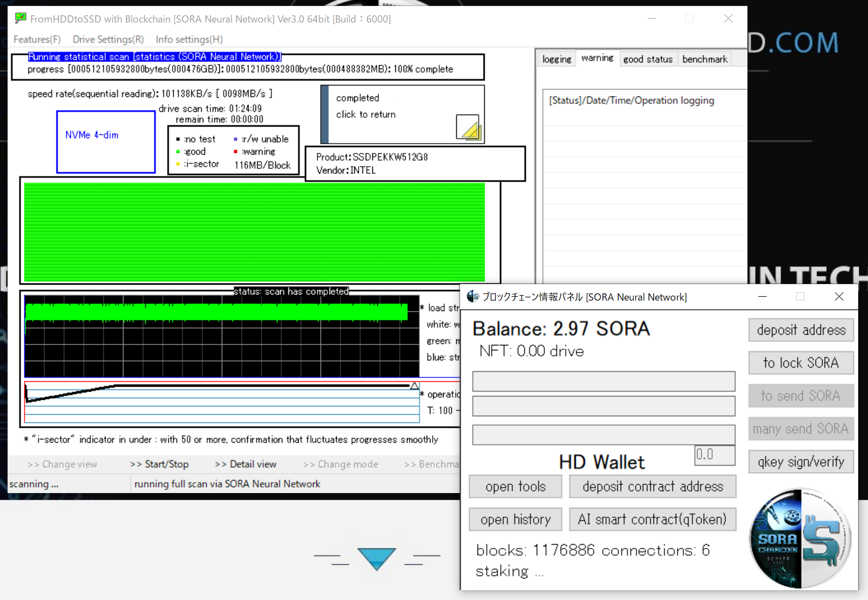Click the Detail view link
This screenshot has height=600, width=868.
tap(246, 464)
